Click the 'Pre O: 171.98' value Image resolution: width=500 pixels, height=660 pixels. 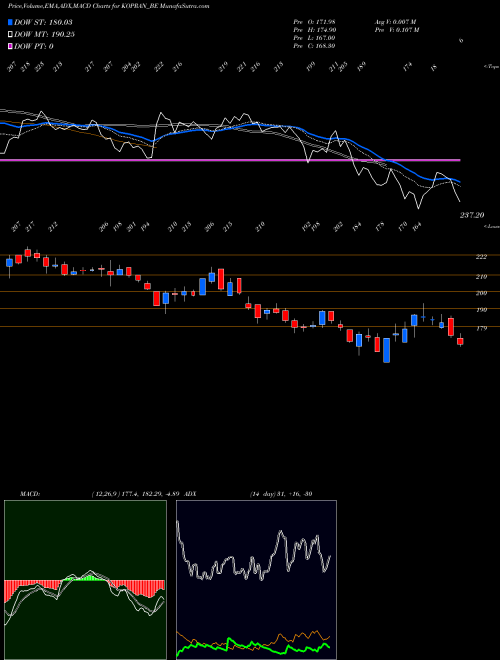[x=314, y=22]
